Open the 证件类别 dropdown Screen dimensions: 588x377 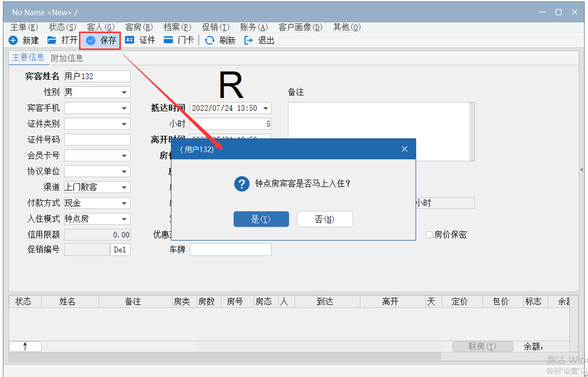click(x=124, y=124)
